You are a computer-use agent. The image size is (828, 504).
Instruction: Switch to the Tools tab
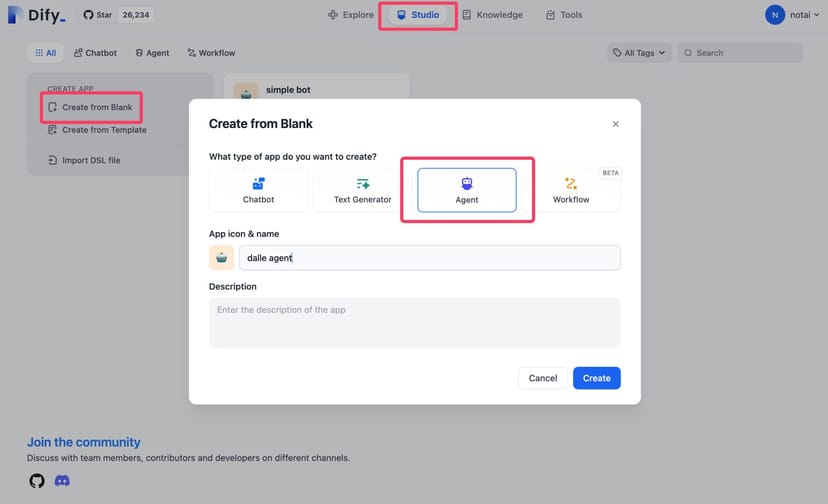pyautogui.click(x=564, y=15)
